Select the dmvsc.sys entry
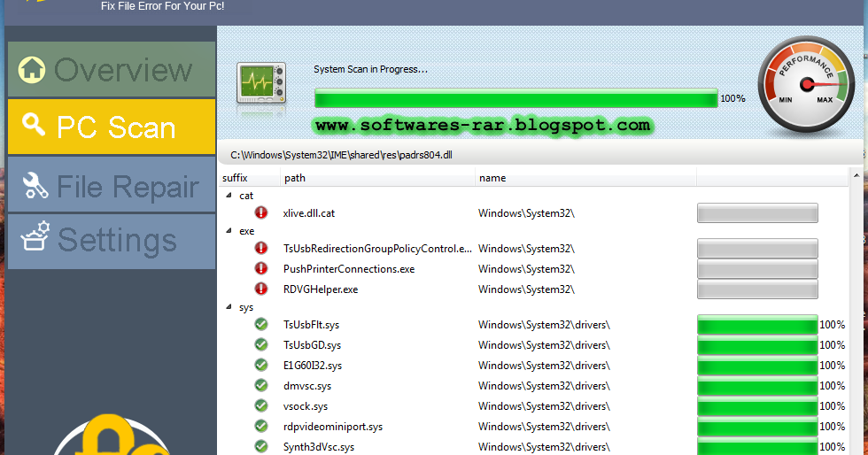This screenshot has width=868, height=455. [x=307, y=386]
